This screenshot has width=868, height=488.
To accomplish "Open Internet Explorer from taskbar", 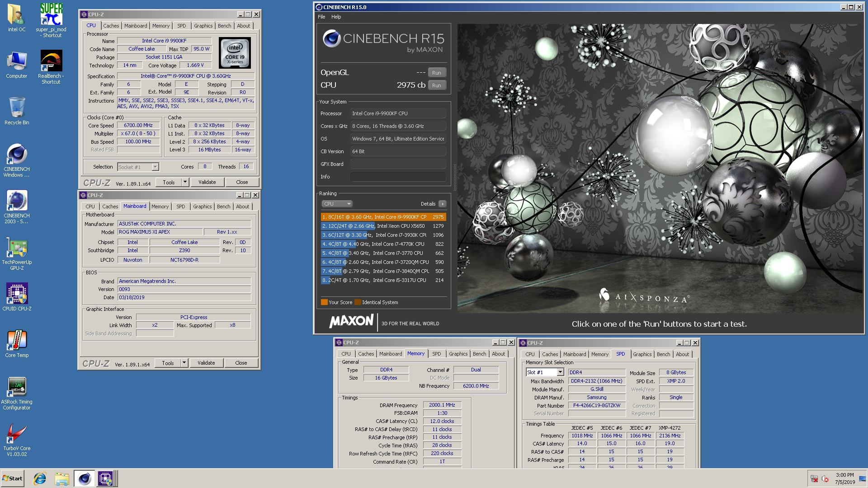I will (x=40, y=479).
